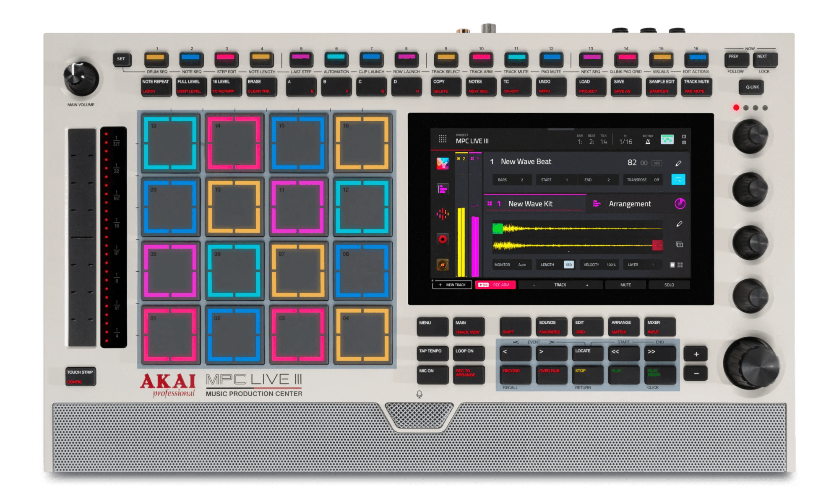Open the New Wave Beat sequence name
839x504 pixels.
[x=526, y=161]
